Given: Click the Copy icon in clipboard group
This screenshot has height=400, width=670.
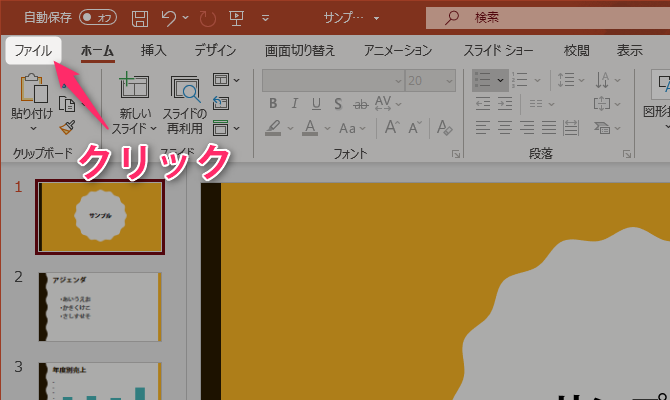Looking at the screenshot, I should pos(67,104).
